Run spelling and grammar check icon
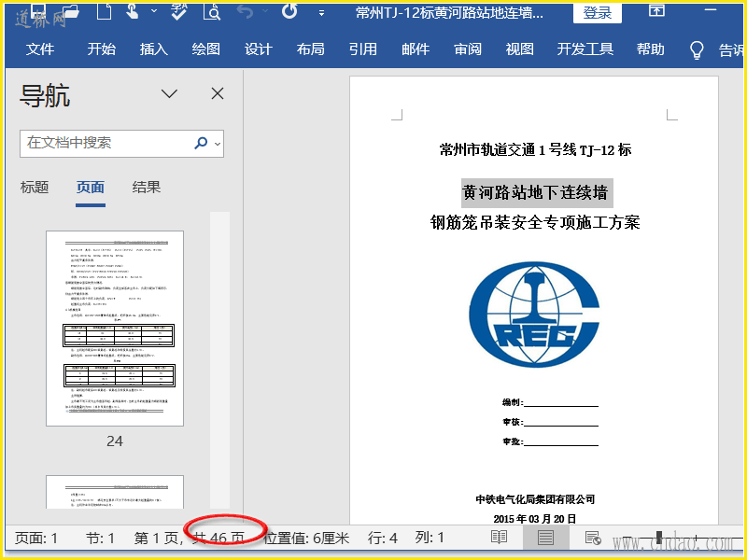This screenshot has width=747, height=560. point(178,12)
